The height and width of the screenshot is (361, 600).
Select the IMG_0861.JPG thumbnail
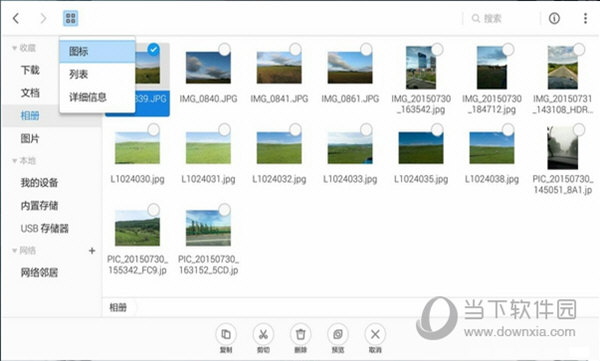(350, 68)
